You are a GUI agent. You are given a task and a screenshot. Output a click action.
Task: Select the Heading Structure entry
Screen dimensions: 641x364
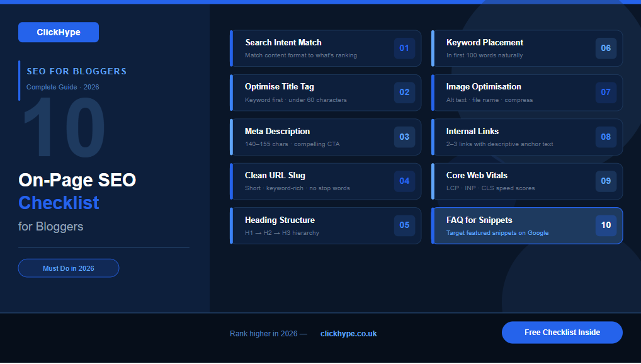click(x=315, y=225)
